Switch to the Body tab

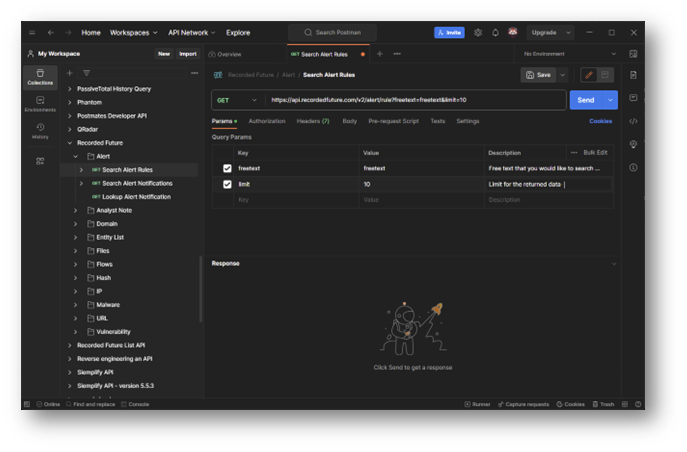(x=350, y=121)
